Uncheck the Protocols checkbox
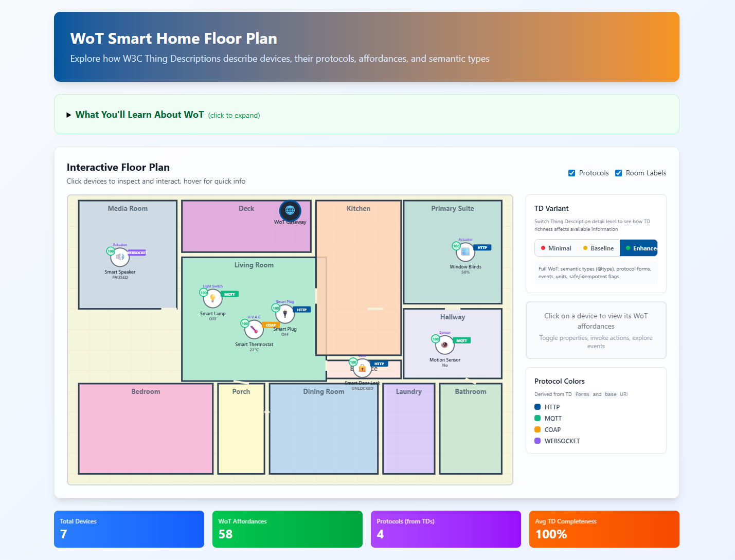 [x=571, y=173]
